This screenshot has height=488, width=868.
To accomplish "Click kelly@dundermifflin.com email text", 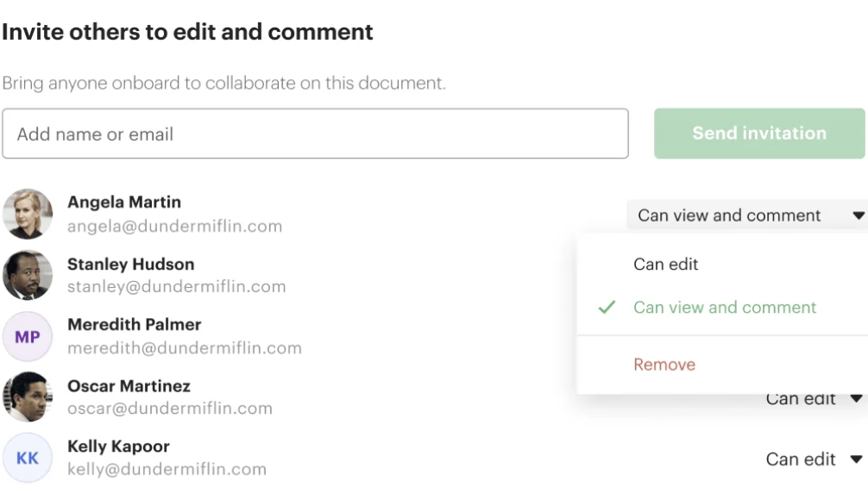I will coord(167,470).
